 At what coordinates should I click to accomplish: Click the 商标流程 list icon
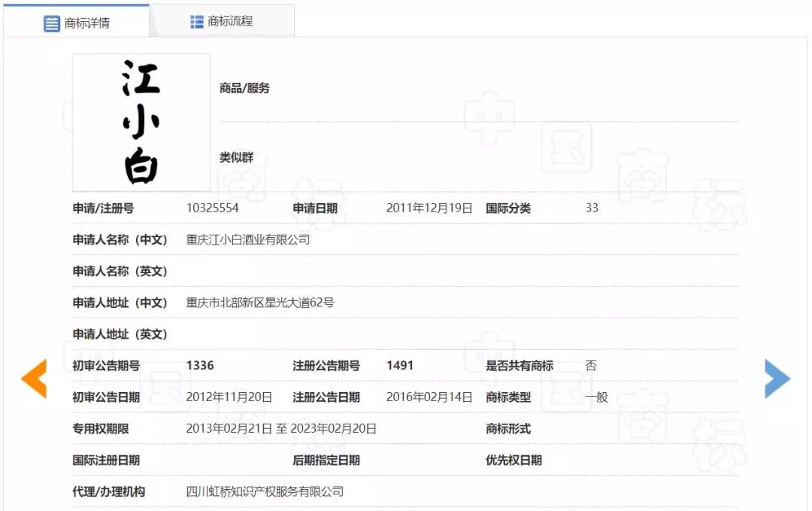(197, 22)
